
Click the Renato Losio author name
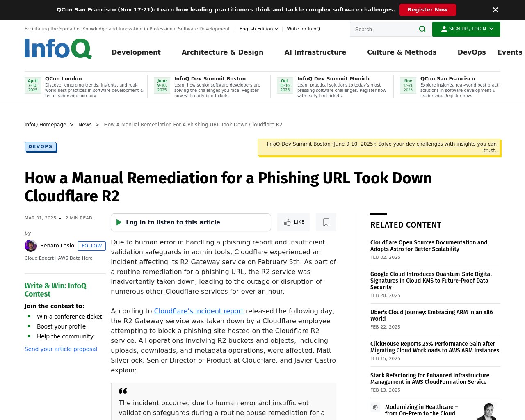57,246
